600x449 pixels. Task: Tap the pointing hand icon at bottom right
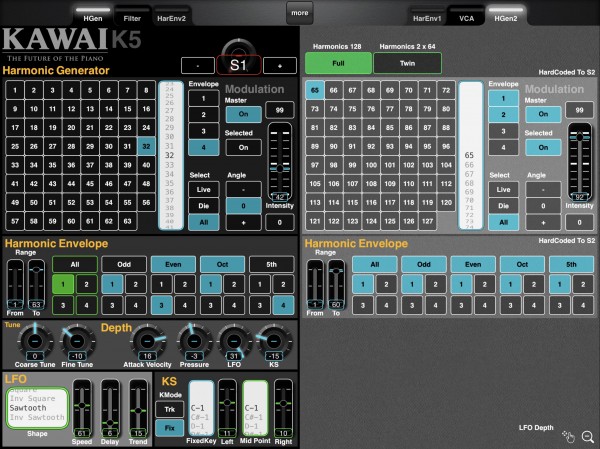[x=569, y=436]
